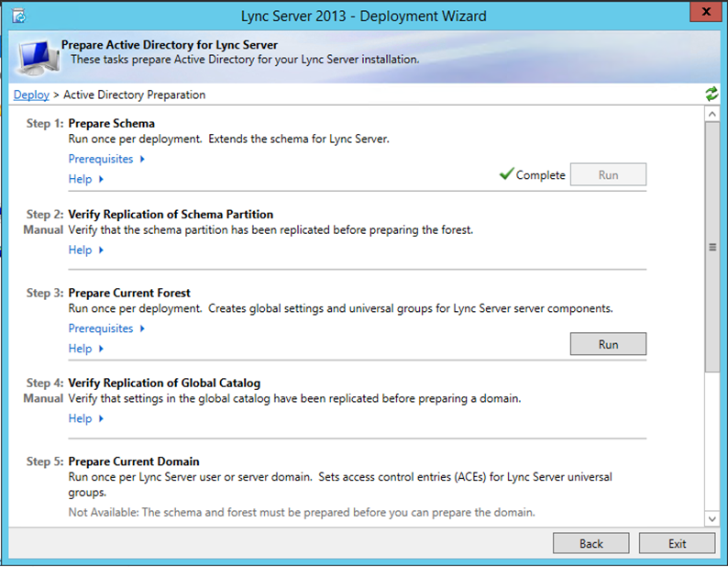Click the scrollbar down arrow

(711, 518)
